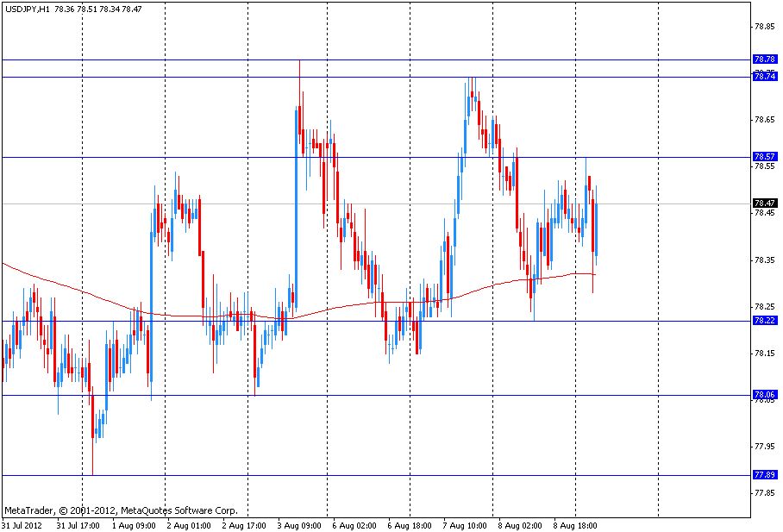Image resolution: width=783 pixels, height=532 pixels.
Task: Click the current price 78.47 label
Action: [764, 203]
